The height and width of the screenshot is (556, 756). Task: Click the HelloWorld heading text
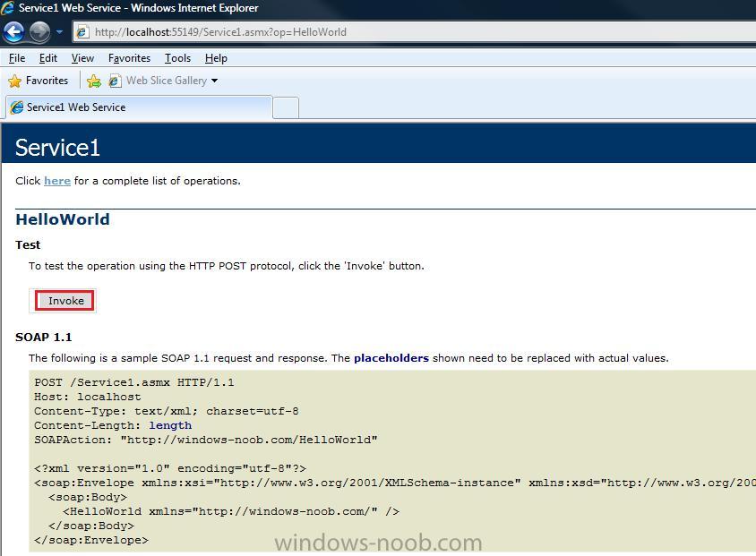(63, 219)
